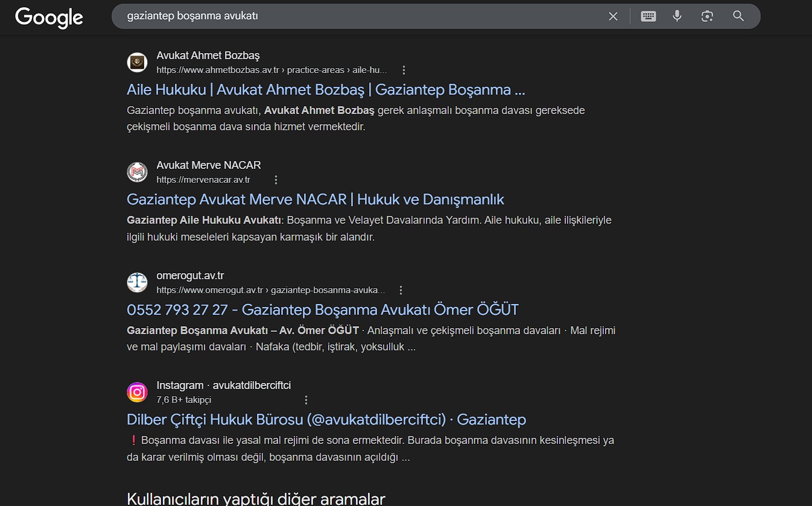
Task: Click omerogut.av.tr scales favicon
Action: pyautogui.click(x=138, y=283)
